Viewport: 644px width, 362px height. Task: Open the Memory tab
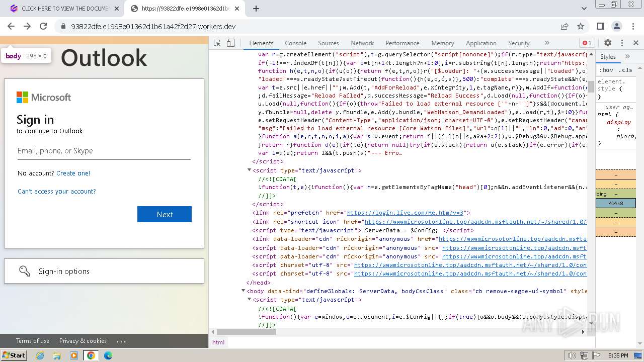click(x=442, y=43)
